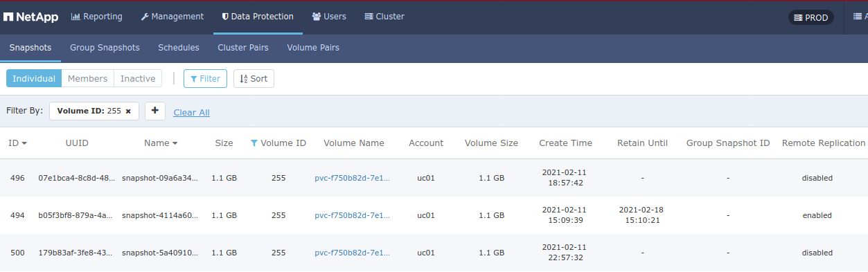Click the filtered Volume ID column header
This screenshot has height=272, width=868.
(x=278, y=143)
